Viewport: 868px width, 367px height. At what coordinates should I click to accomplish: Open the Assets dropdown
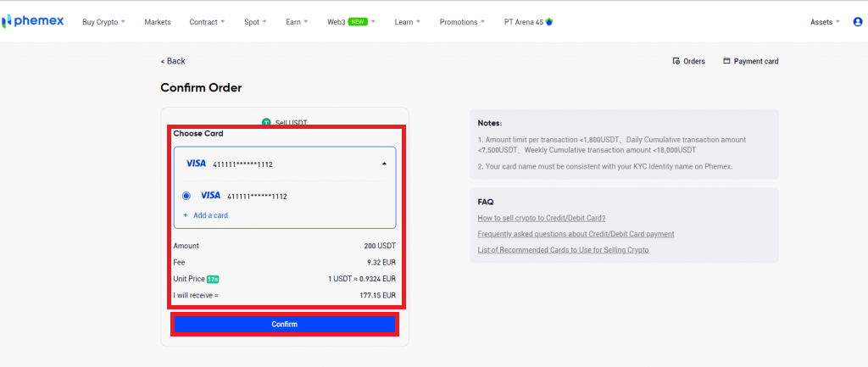pyautogui.click(x=825, y=22)
